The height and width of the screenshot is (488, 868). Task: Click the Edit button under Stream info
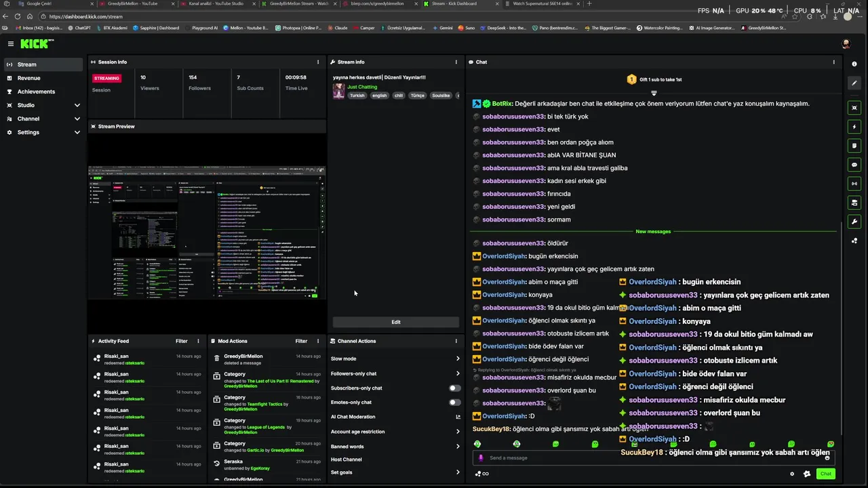pos(395,322)
